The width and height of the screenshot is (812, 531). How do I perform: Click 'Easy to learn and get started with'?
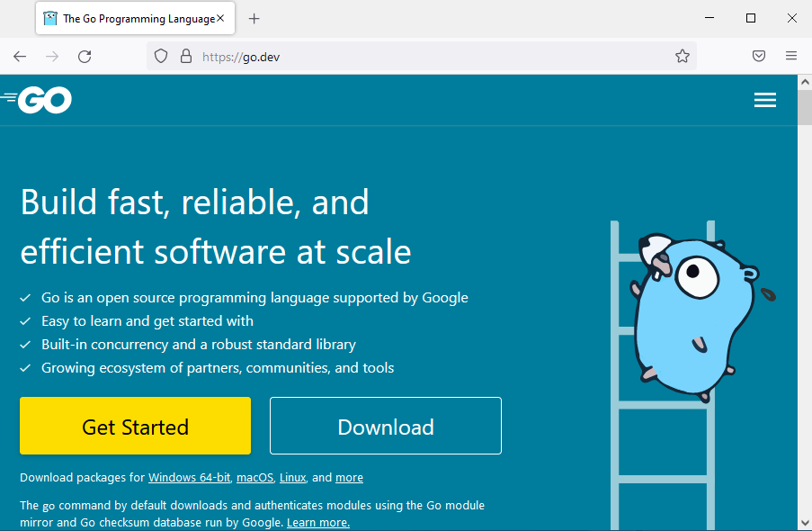[x=147, y=321]
